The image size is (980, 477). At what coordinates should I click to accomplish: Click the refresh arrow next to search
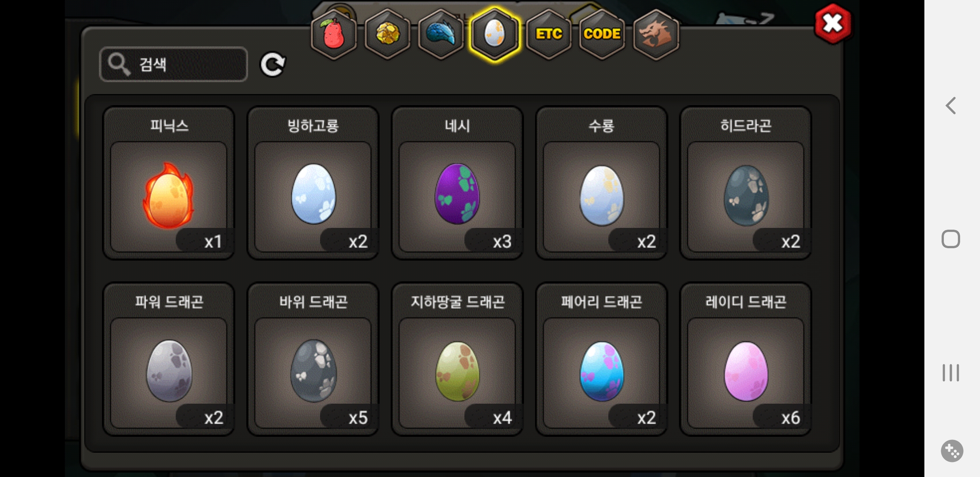point(273,65)
